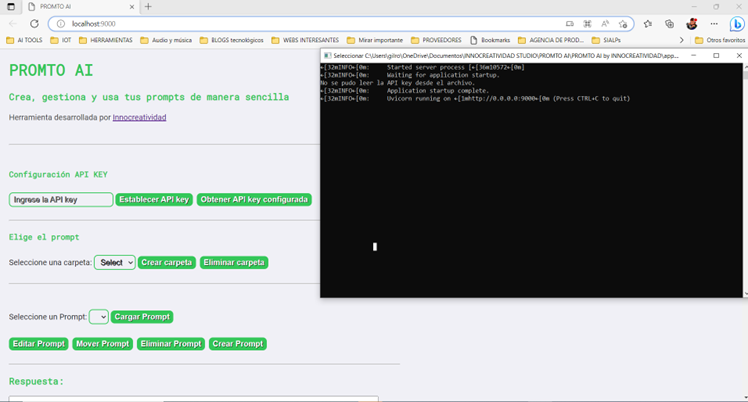The height and width of the screenshot is (402, 748).
Task: Click the Crear carpeta button
Action: coord(166,262)
